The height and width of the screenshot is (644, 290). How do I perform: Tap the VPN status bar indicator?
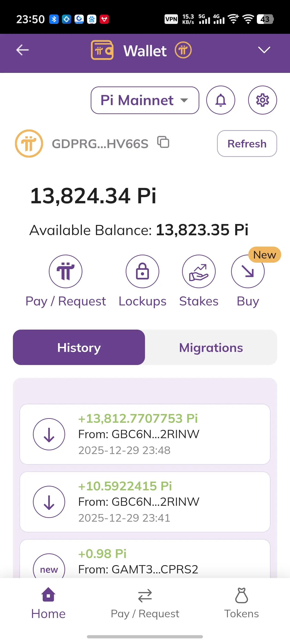171,19
